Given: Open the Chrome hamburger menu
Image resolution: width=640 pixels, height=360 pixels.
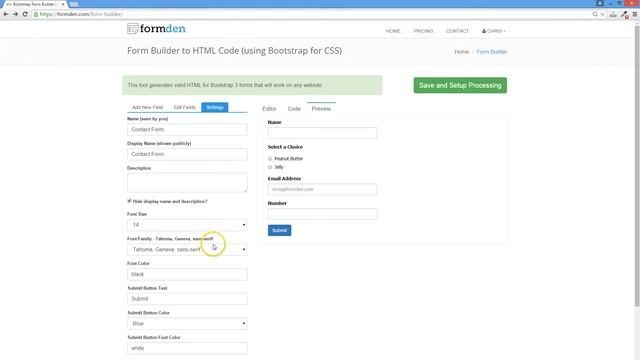Looking at the screenshot, I should (x=635, y=14).
